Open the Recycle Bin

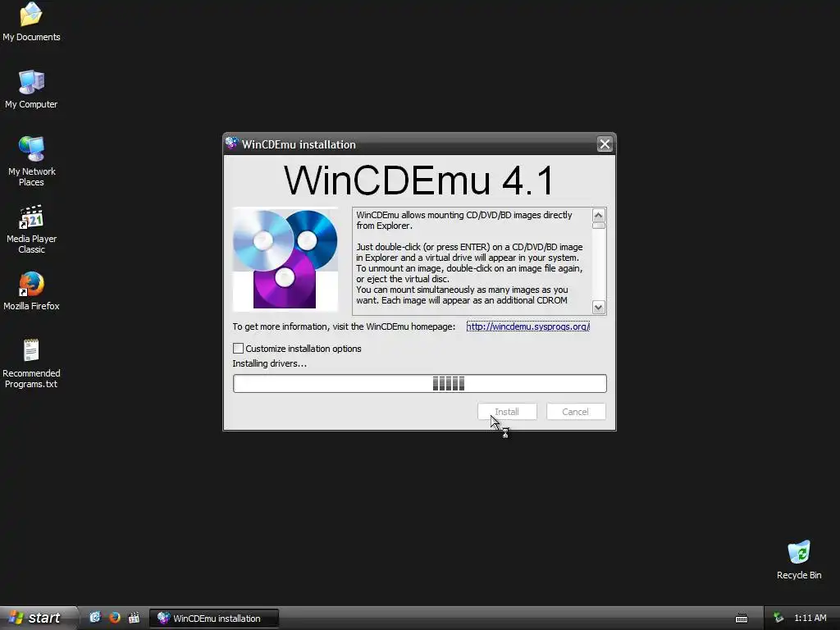799,559
